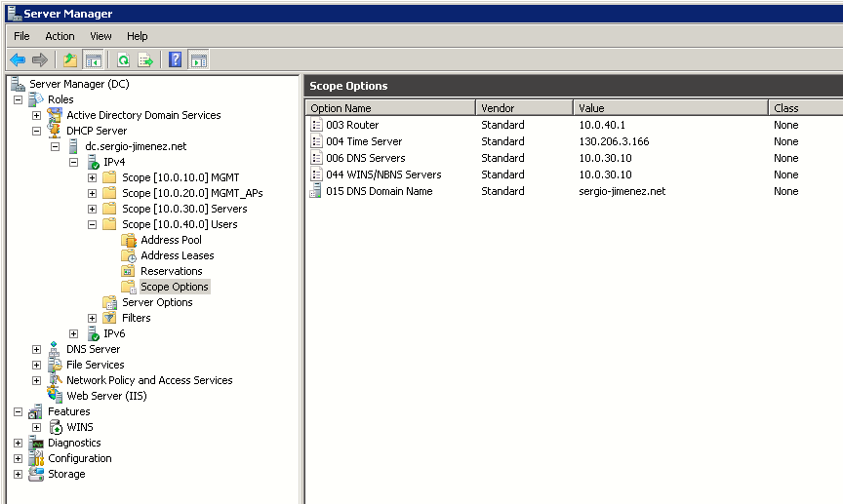Click the DHCP Server role icon
Viewport: 843px width, 504px height.
click(55, 131)
